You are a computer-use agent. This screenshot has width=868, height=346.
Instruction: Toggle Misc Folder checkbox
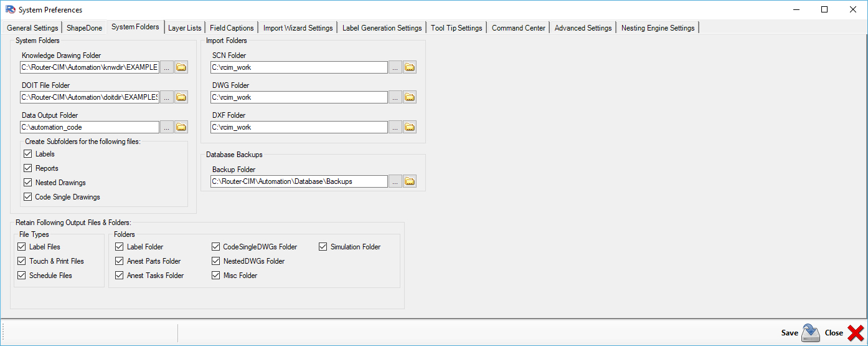[216, 276]
